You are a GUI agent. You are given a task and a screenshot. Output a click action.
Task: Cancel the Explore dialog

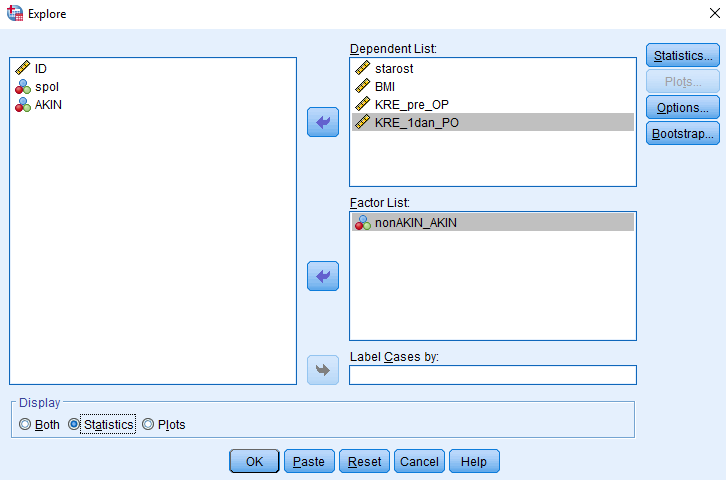click(x=419, y=461)
